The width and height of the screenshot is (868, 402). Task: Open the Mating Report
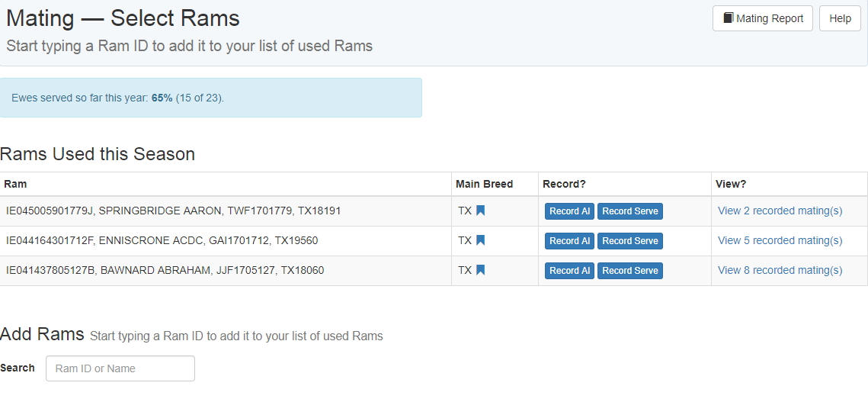(762, 18)
